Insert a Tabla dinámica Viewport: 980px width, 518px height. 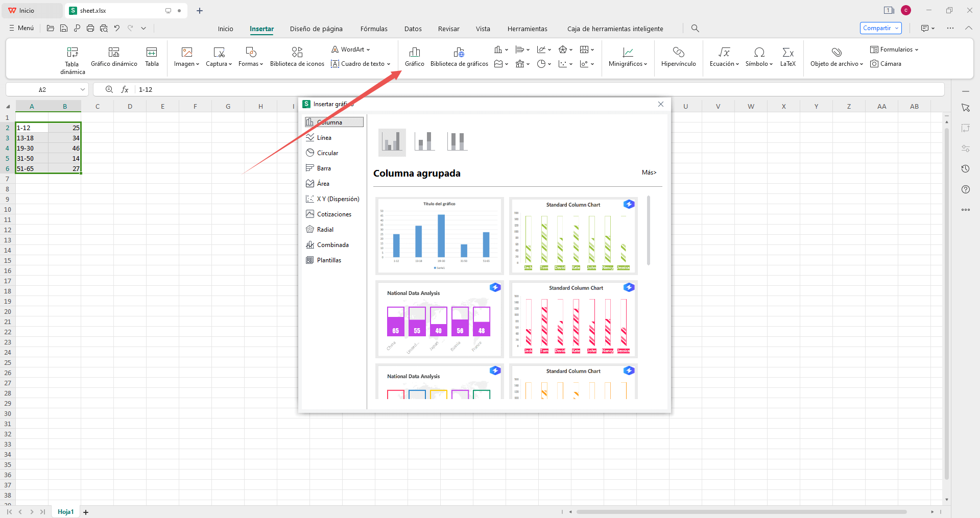(x=71, y=58)
